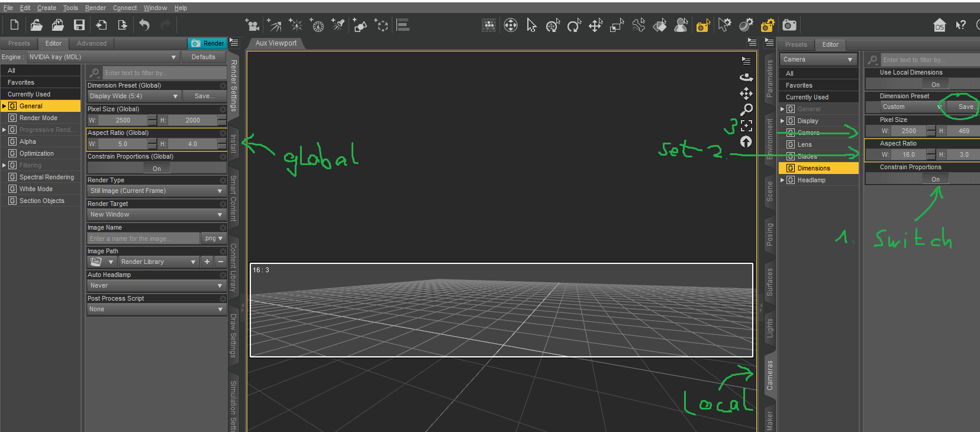This screenshot has height=432, width=980.
Task: Open the Window menu
Action: [x=155, y=8]
